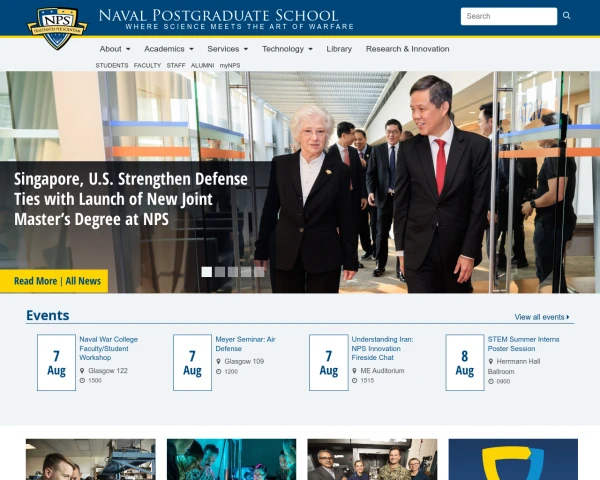Click location pin icon next to ME Auditorium
The image size is (600, 480).
tap(354, 371)
